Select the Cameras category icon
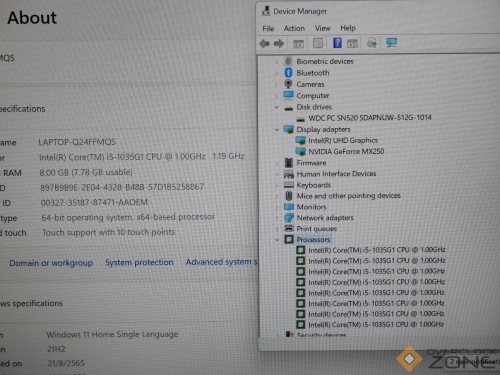Screen dimensions: 500x375 tap(289, 84)
